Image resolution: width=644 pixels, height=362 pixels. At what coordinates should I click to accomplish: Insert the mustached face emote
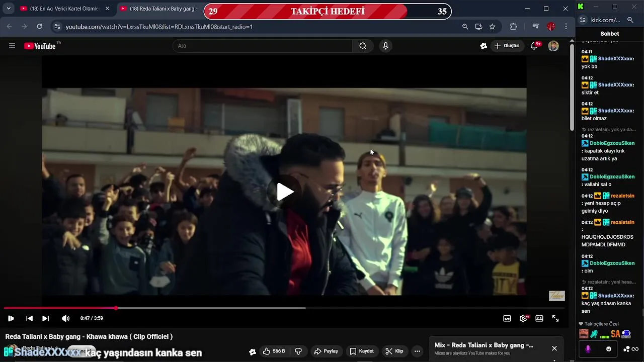point(584,334)
